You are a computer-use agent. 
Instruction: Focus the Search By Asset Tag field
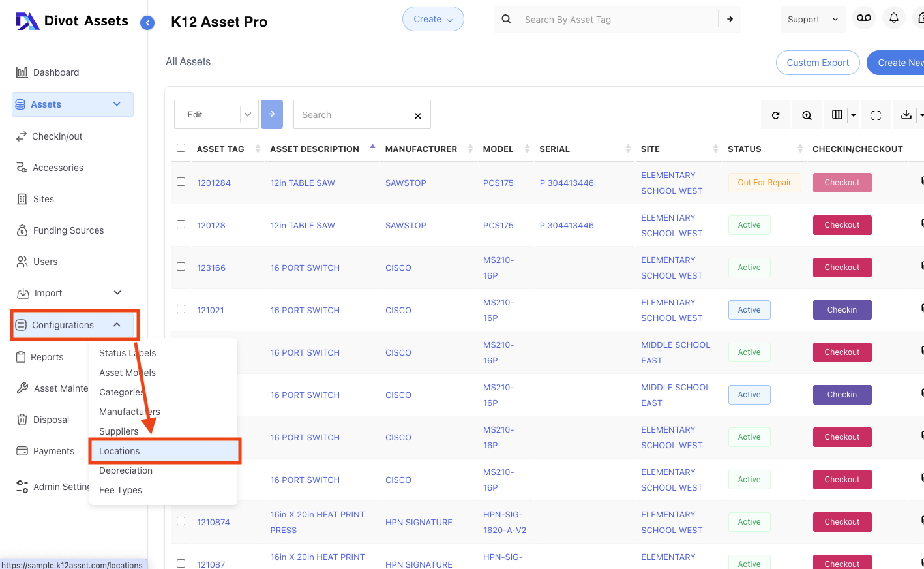[616, 20]
